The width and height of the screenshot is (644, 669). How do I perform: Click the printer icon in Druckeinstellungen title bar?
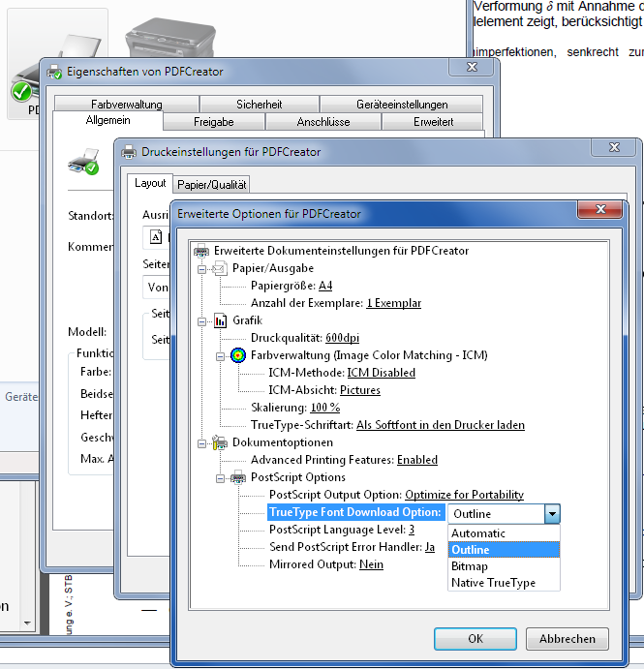tap(129, 152)
